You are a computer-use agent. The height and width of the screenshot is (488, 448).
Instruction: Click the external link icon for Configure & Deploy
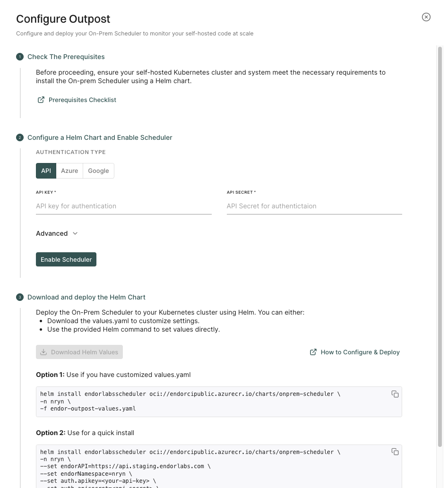pos(313,352)
